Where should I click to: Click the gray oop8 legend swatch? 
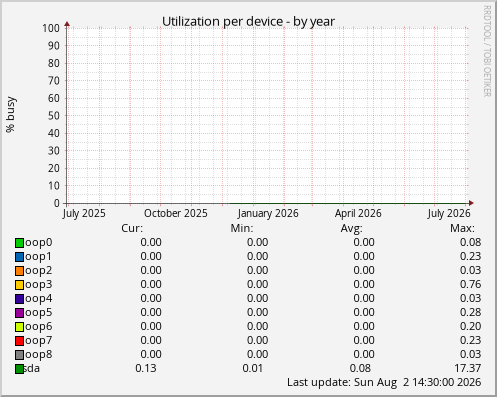[x=19, y=355]
